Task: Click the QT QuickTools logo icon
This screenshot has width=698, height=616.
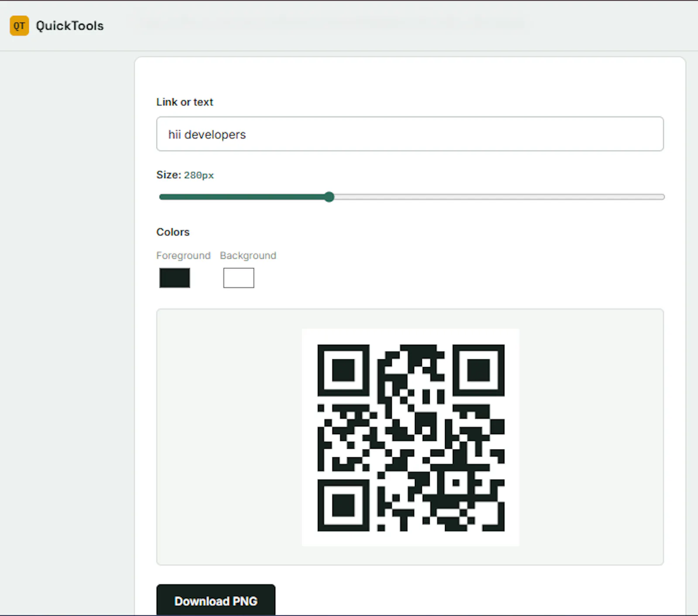Action: click(x=19, y=26)
